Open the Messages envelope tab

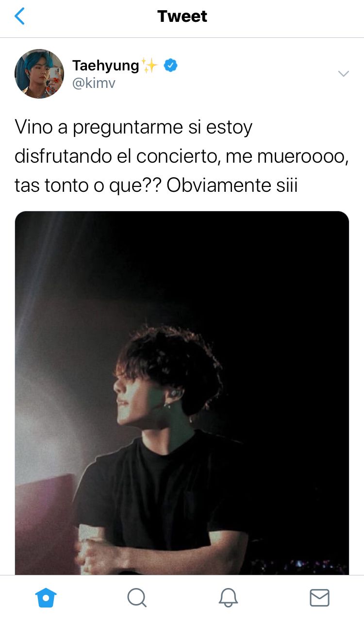coord(319,598)
